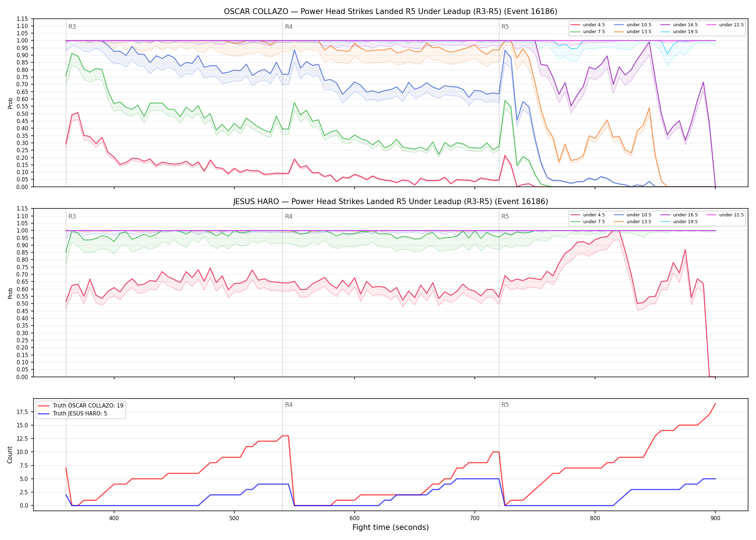Click 'Truth OSCAR COLLAZO: 19' legend entry
Image resolution: width=756 pixels, height=540 pixels.
pyautogui.click(x=81, y=406)
